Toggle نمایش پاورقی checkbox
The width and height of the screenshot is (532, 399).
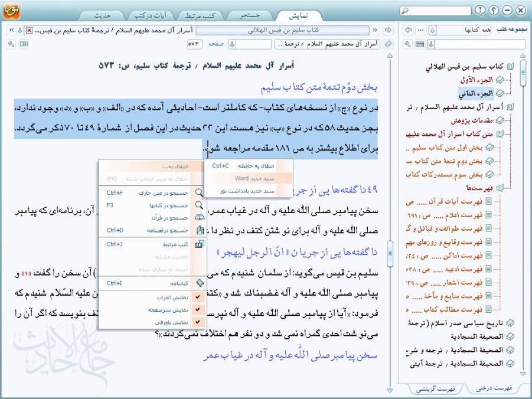[x=198, y=322]
